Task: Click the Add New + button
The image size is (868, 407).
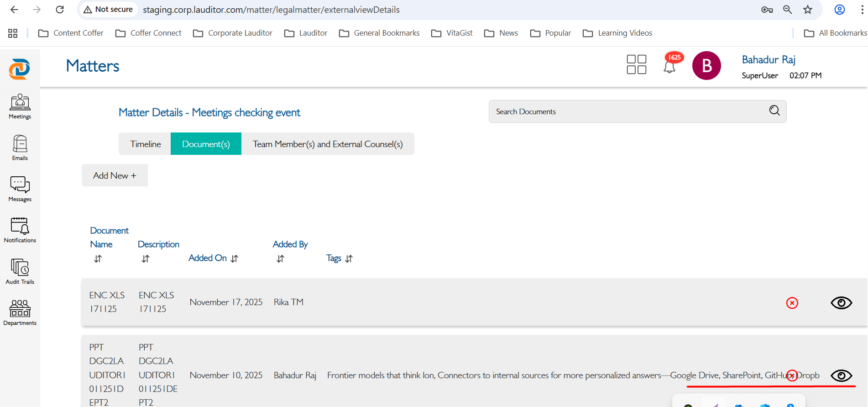Action: coord(115,175)
